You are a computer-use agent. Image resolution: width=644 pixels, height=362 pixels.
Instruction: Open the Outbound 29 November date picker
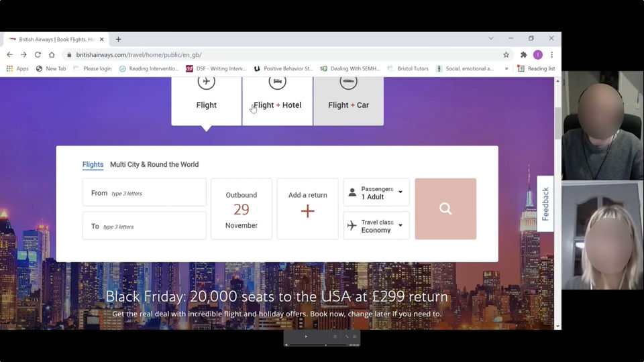[241, 209]
